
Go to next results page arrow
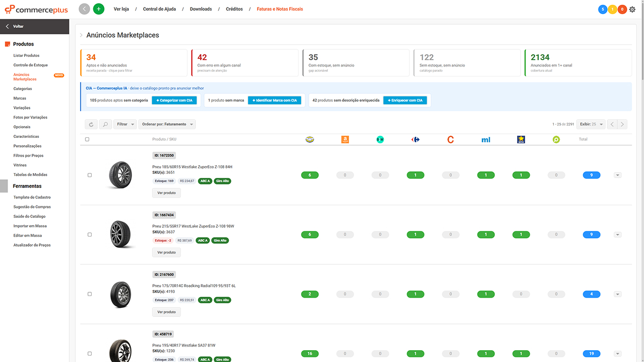click(x=622, y=124)
